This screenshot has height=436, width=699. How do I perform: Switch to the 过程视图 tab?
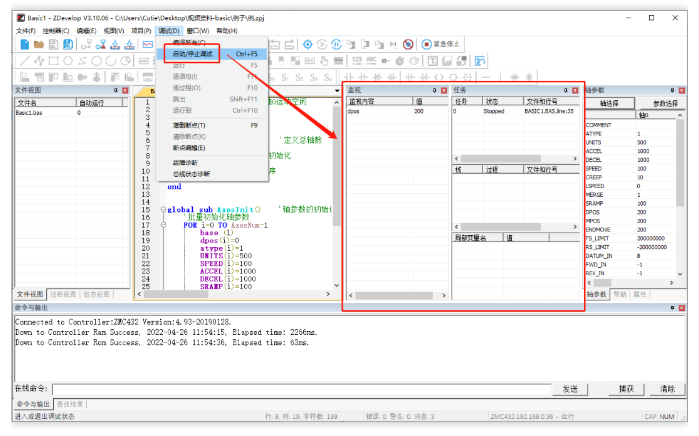pyautogui.click(x=63, y=294)
